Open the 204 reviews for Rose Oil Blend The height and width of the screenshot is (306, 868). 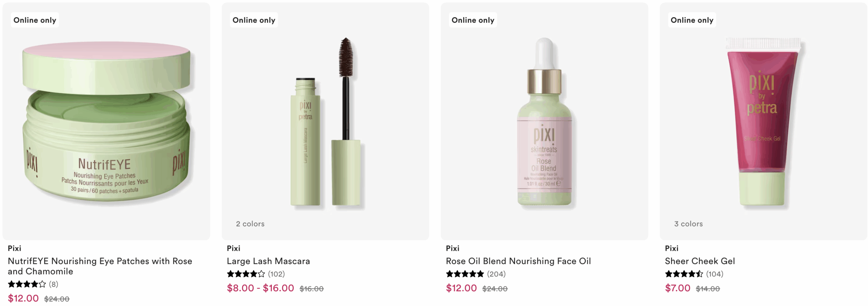click(x=496, y=274)
